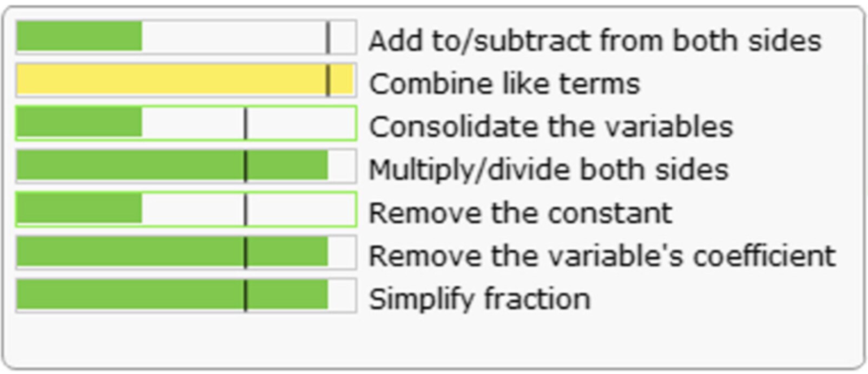The height and width of the screenshot is (374, 868).
Task: Select the Remove the variable's coefficient bar
Action: pyautogui.click(x=186, y=252)
